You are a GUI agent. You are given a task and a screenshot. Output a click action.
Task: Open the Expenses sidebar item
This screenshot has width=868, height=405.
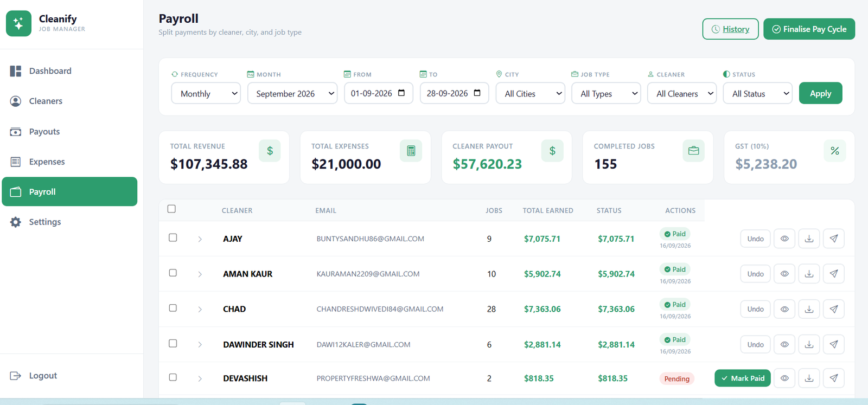[x=69, y=162]
